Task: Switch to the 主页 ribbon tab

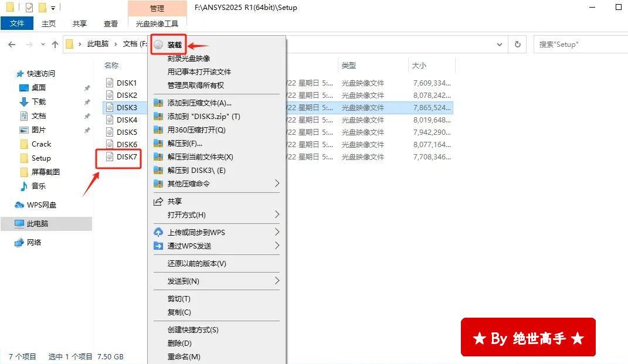Action: 49,23
